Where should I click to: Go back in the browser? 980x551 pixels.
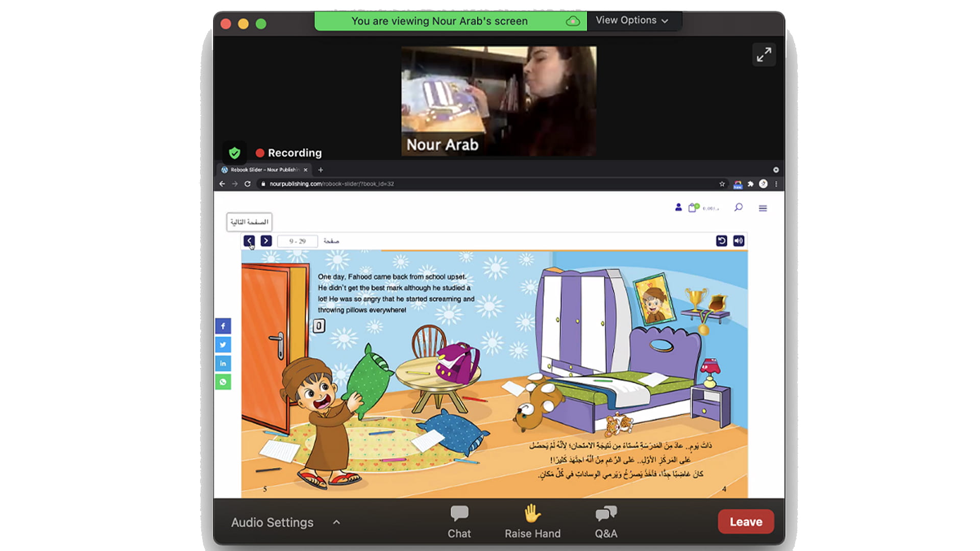222,184
